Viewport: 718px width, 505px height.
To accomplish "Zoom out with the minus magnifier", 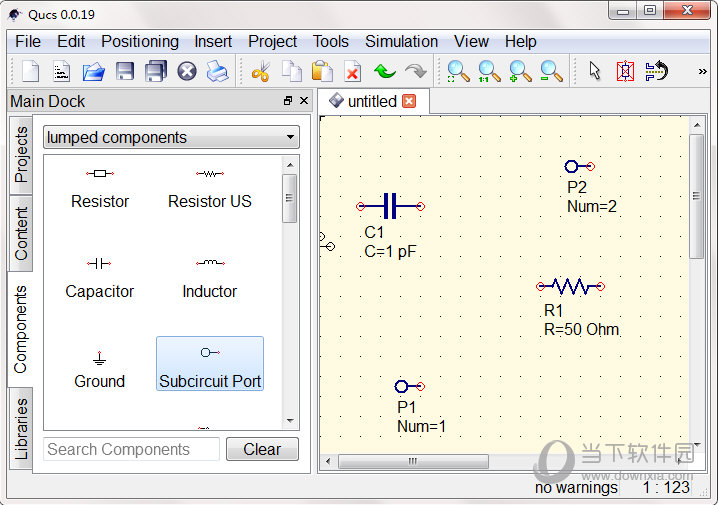I will click(551, 71).
